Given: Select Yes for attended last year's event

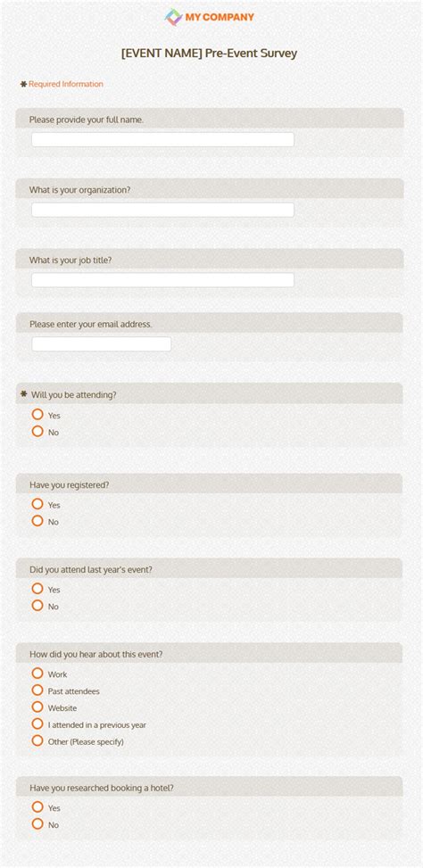Looking at the screenshot, I should (37, 589).
